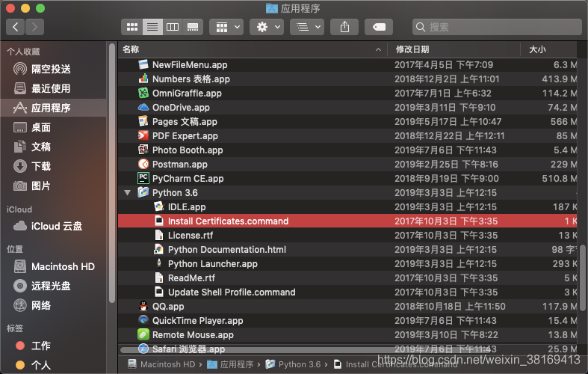The width and height of the screenshot is (588, 374).
Task: Click the Update Shell Profile.command icon
Action: point(159,292)
